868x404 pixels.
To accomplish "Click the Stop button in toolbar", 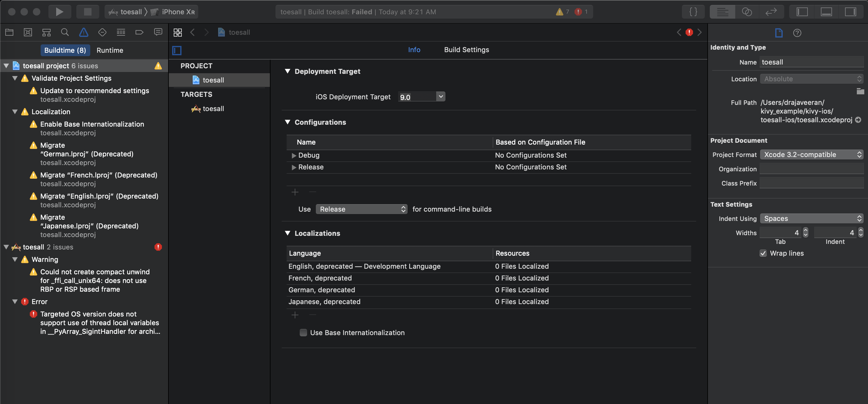I will coord(87,12).
